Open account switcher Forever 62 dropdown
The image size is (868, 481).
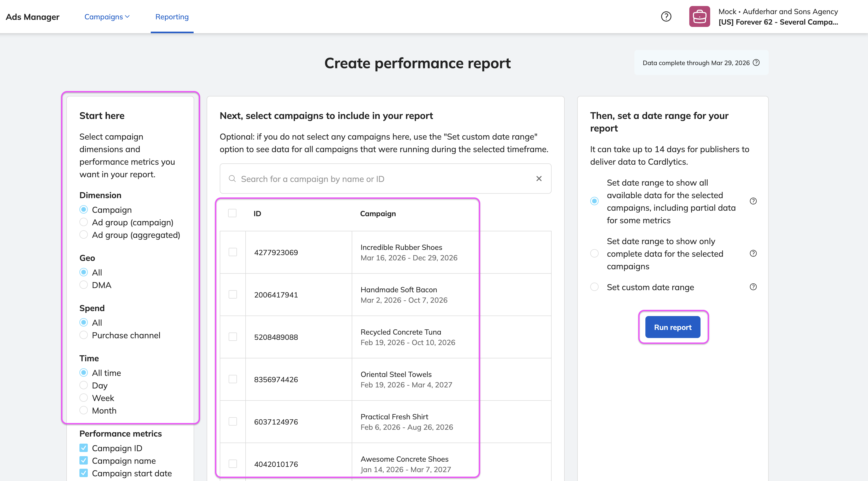778,22
